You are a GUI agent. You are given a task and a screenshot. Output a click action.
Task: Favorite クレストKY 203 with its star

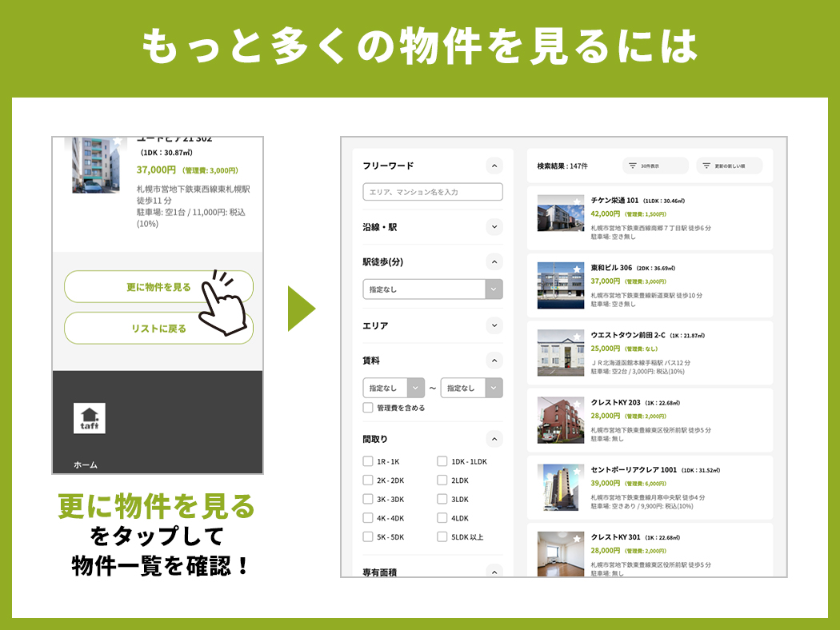tap(577, 404)
